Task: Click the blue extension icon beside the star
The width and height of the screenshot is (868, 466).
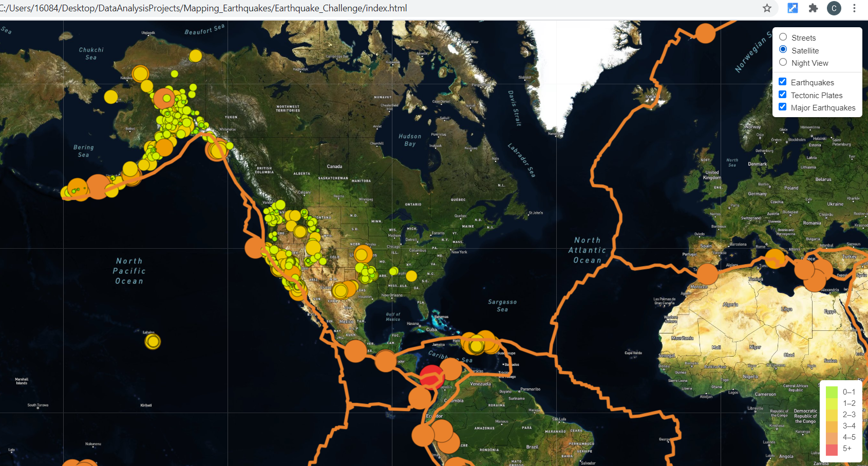Action: [792, 8]
